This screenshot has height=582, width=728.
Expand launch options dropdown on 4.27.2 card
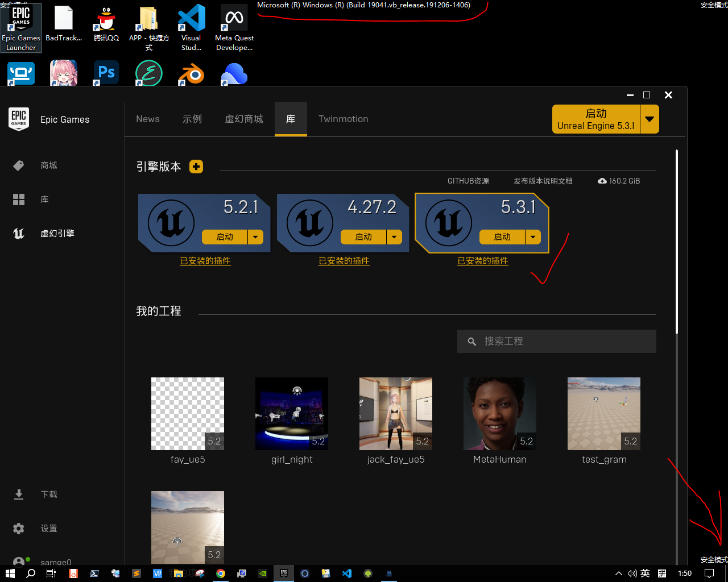coord(394,237)
